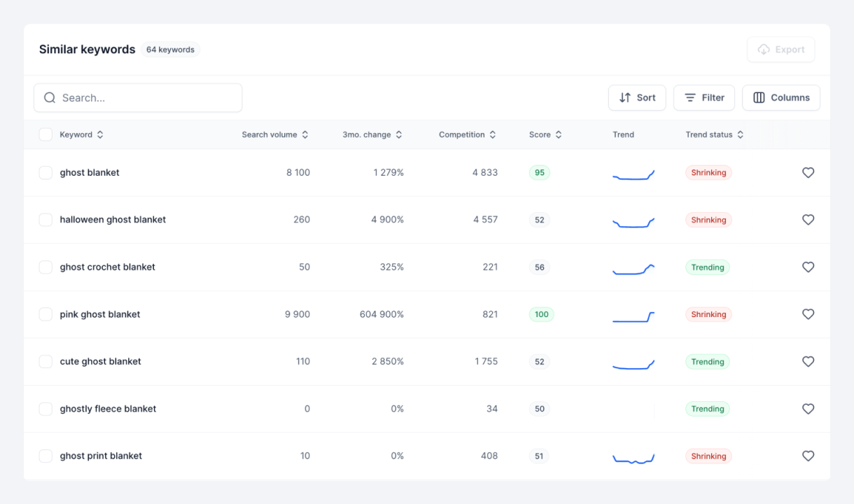Viewport: 854px width, 504px height.
Task: Heart the ghostly fleece blanket row
Action: click(808, 409)
